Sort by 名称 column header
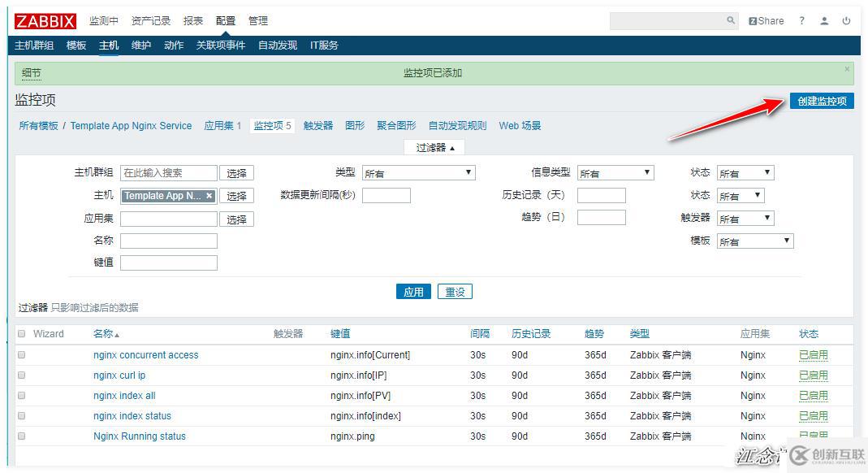868x473 pixels. point(106,333)
